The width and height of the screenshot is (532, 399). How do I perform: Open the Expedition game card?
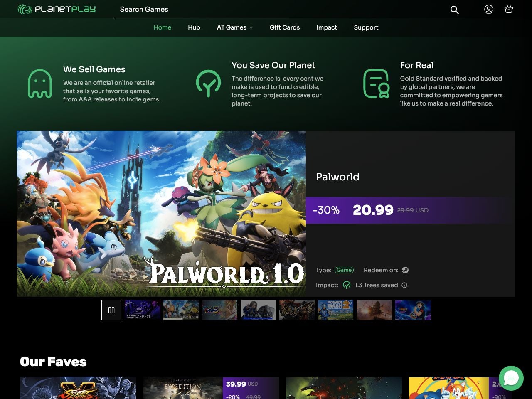(211, 388)
